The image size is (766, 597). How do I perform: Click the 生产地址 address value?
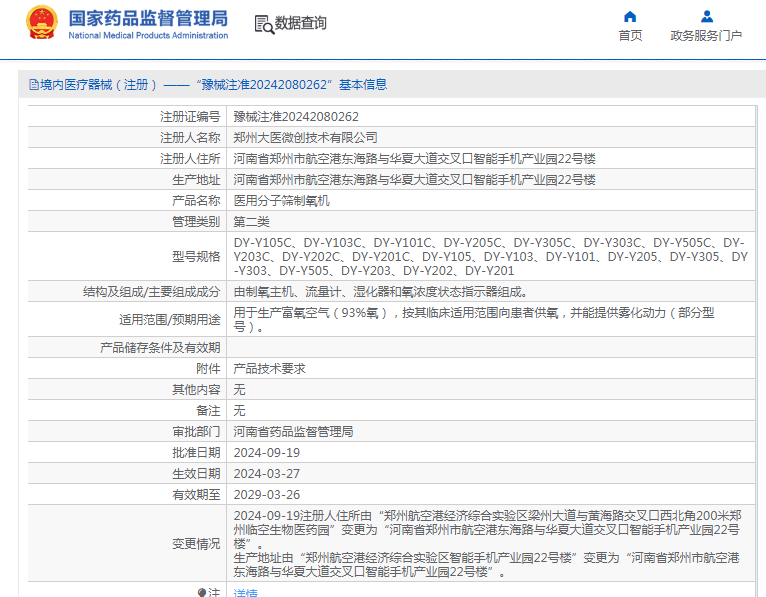414,180
